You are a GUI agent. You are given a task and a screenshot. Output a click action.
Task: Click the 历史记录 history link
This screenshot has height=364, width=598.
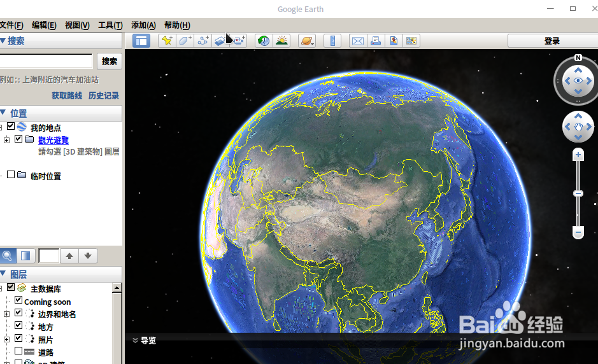(x=104, y=95)
